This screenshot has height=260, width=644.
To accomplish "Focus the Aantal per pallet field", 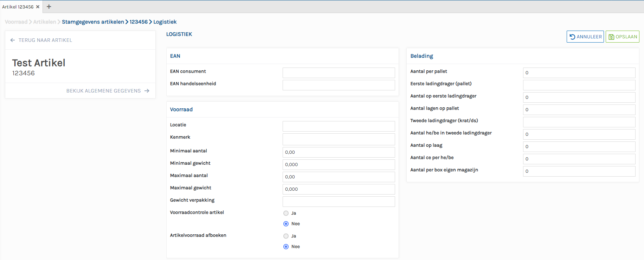I will coord(579,73).
